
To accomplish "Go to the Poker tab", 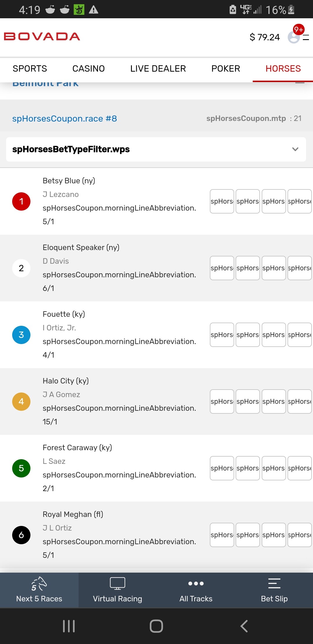I will tap(225, 69).
